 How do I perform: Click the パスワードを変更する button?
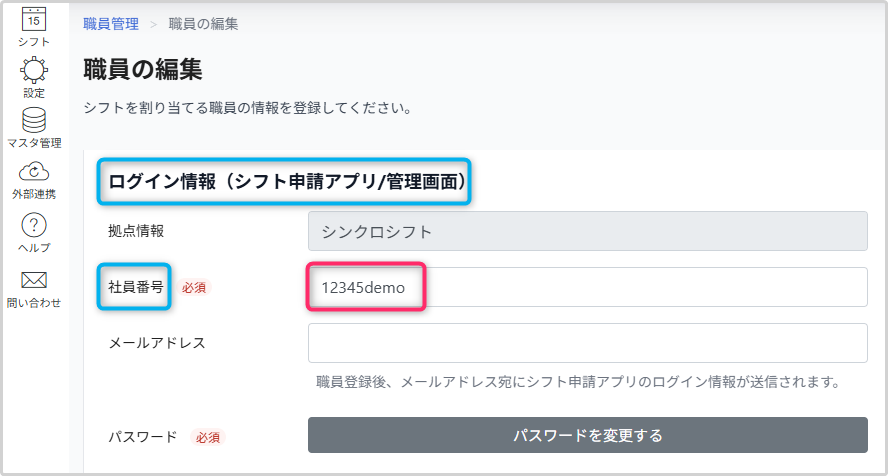tap(587, 435)
